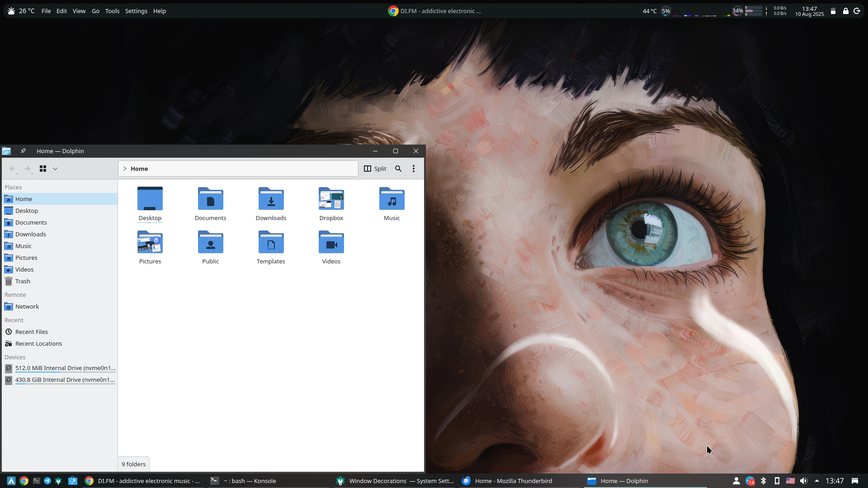This screenshot has width=868, height=488.
Task: Click the Home location bar
Action: click(x=238, y=169)
